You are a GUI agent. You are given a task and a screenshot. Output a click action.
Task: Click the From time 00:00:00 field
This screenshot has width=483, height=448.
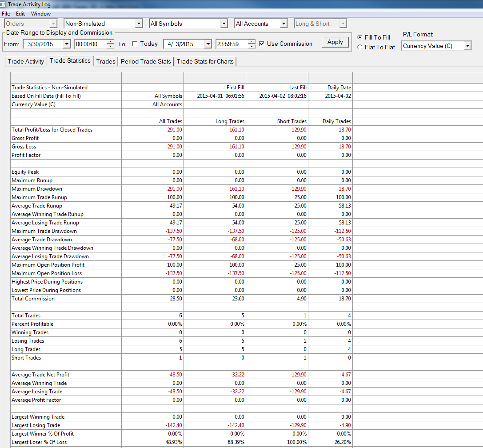coord(91,44)
